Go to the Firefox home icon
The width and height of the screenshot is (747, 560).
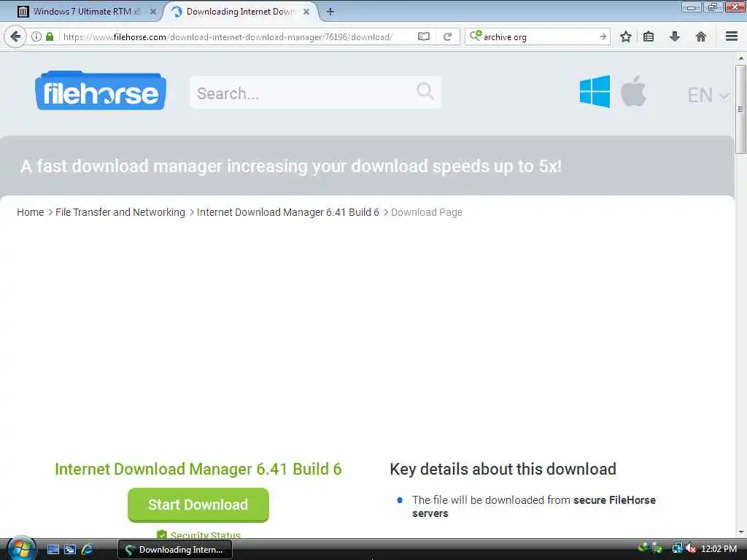(x=701, y=36)
